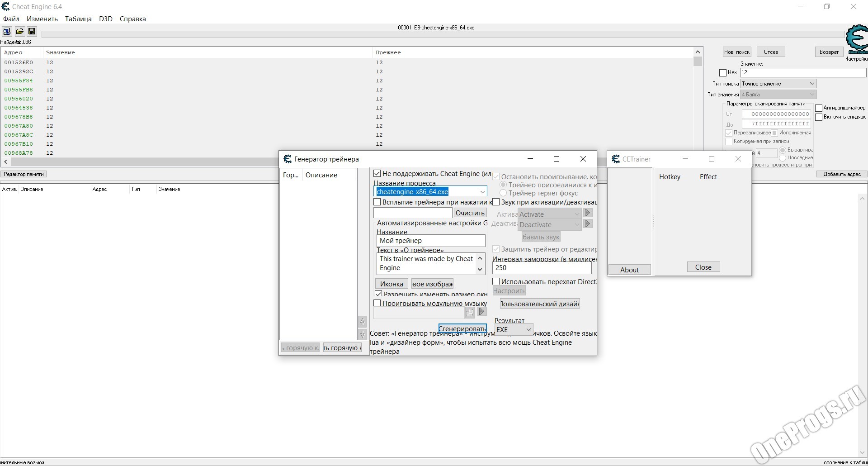The height and width of the screenshot is (466, 868).
Task: Click the Сгенерировать button
Action: (462, 328)
